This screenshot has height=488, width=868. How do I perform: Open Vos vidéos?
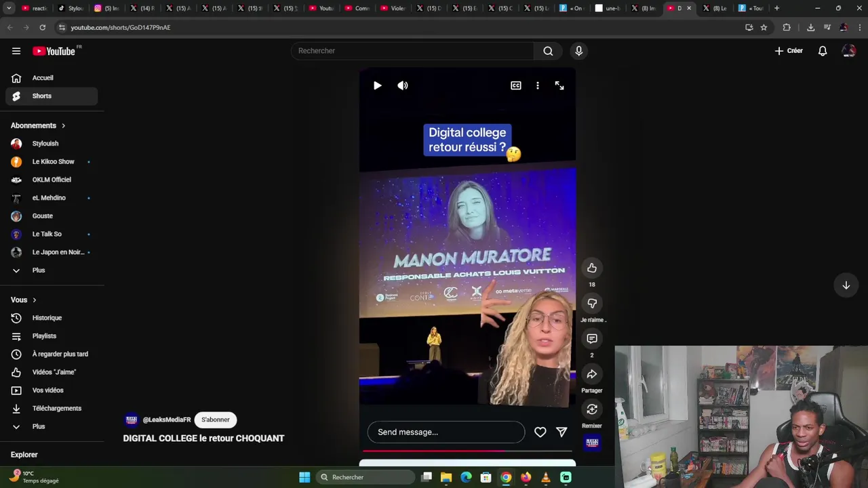click(52, 390)
